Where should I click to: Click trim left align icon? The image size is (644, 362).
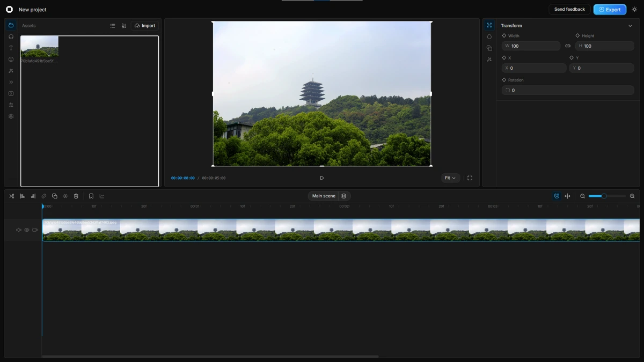tap(23, 196)
